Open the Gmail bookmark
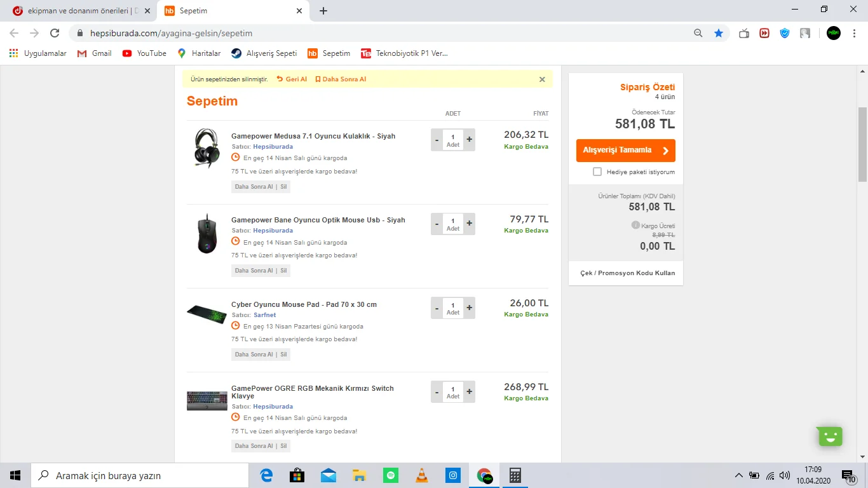 click(x=94, y=53)
